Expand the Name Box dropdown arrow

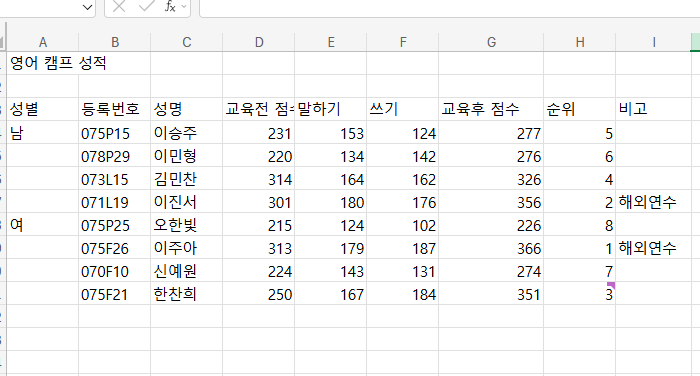click(x=88, y=7)
